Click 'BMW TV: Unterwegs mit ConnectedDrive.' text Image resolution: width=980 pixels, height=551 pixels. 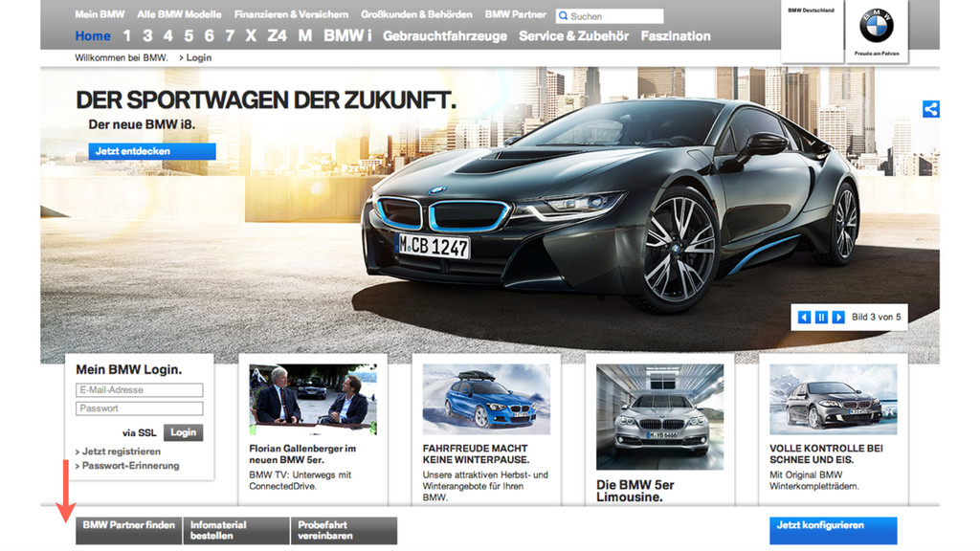[300, 480]
